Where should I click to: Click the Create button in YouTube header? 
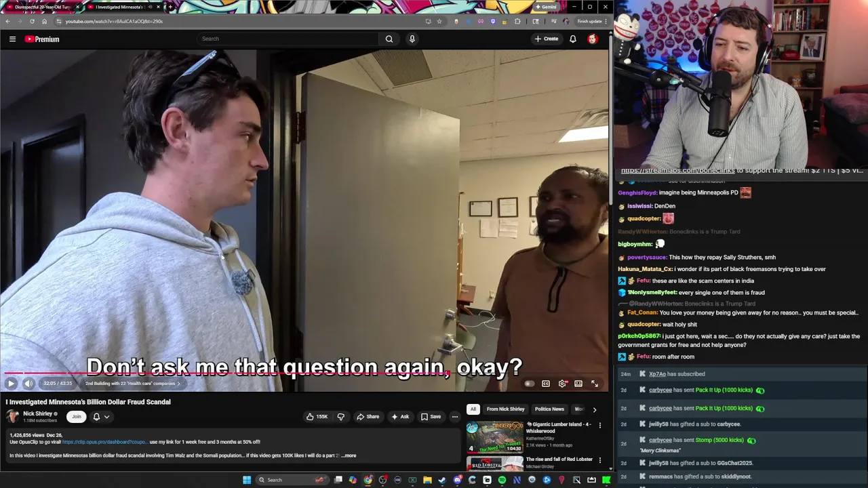547,39
